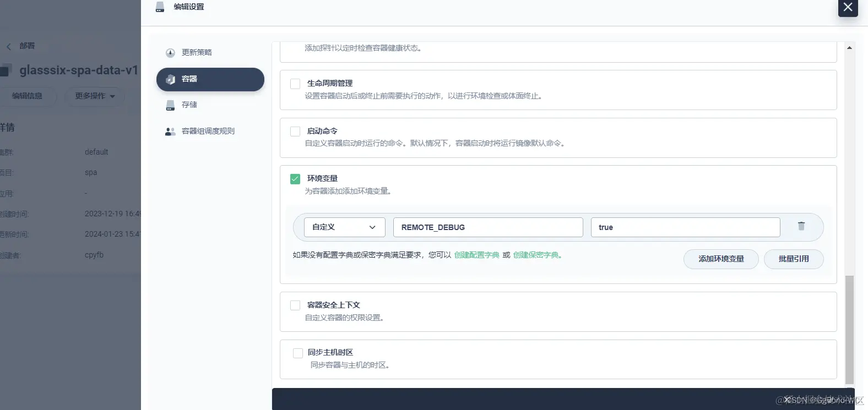This screenshot has height=410, width=868.
Task: Click the 容器组调度规则 people icon
Action: tap(170, 132)
